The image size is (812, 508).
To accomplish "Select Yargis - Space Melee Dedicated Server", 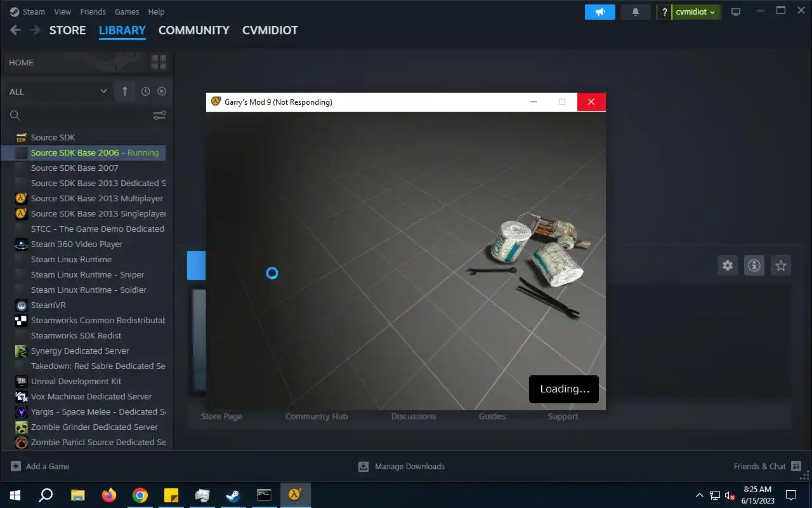I will (83, 411).
